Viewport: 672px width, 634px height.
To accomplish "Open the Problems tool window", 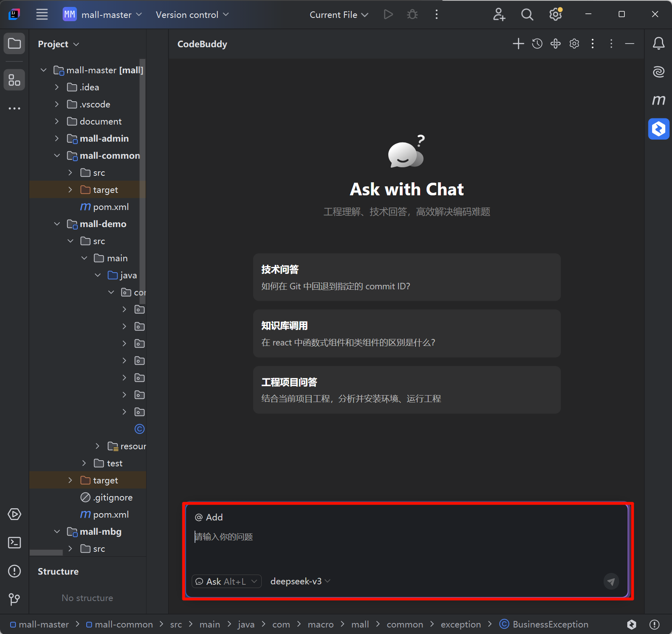I will (x=15, y=571).
